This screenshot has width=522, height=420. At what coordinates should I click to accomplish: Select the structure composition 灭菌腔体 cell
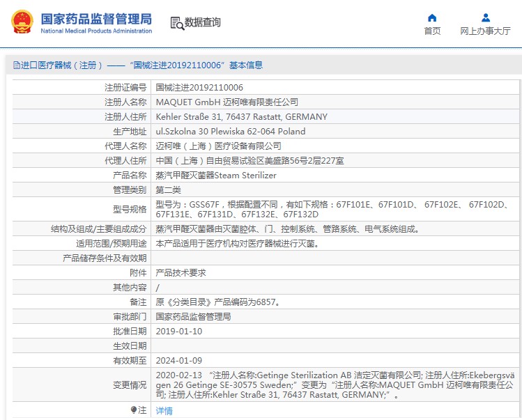[335, 229]
